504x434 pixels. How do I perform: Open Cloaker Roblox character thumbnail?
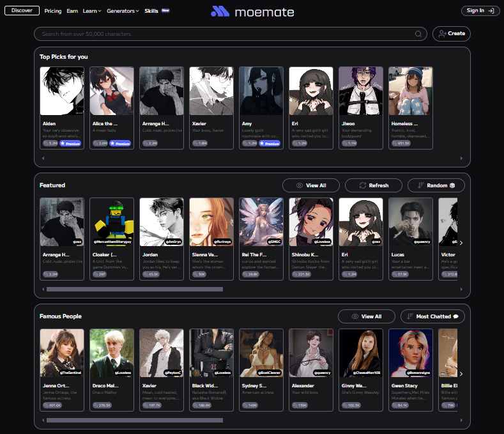click(x=112, y=222)
